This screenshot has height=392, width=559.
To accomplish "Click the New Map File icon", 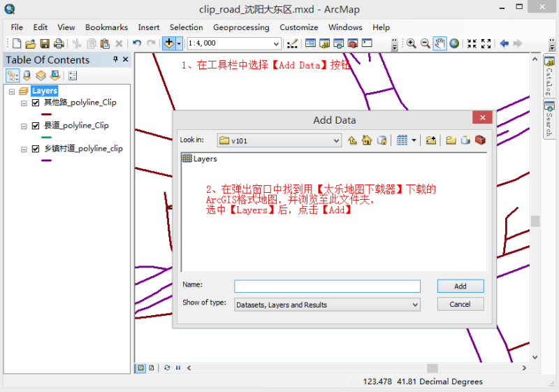I will click(16, 43).
